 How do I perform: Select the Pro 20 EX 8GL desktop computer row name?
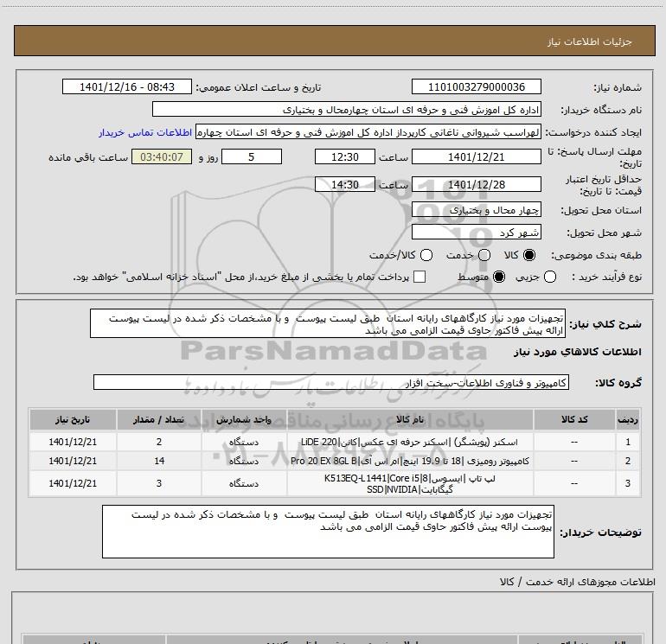409,461
